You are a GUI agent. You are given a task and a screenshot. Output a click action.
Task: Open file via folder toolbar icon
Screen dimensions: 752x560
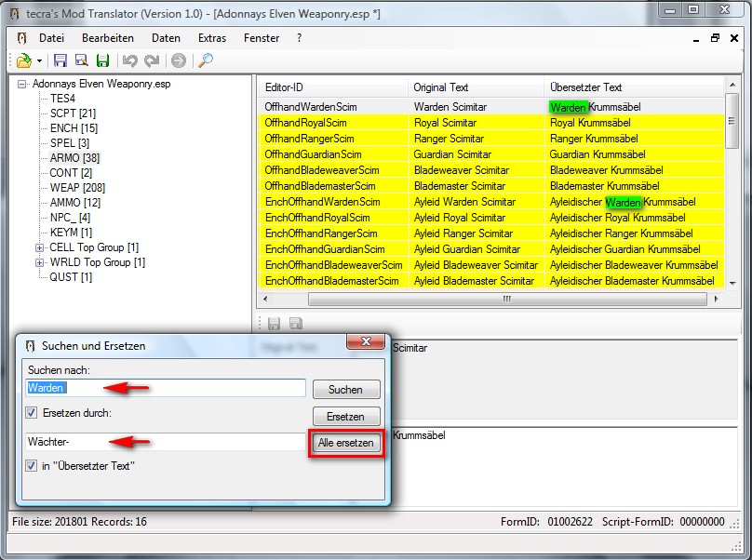point(24,60)
